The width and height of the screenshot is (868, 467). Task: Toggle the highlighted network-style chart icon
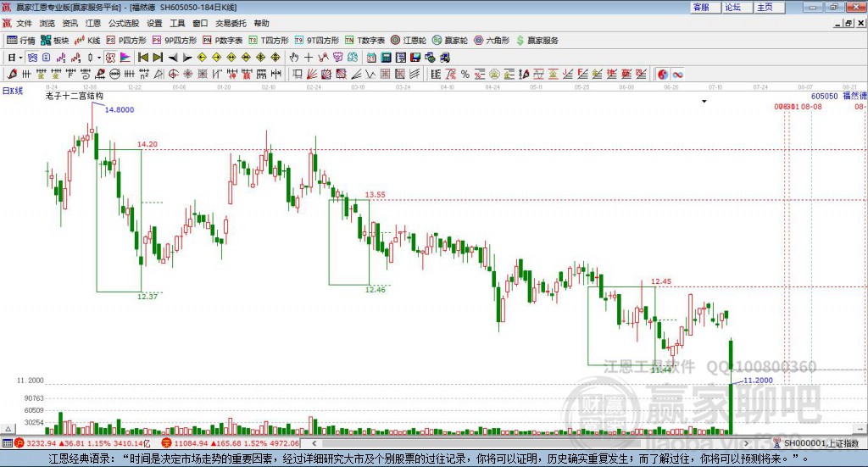click(32, 58)
